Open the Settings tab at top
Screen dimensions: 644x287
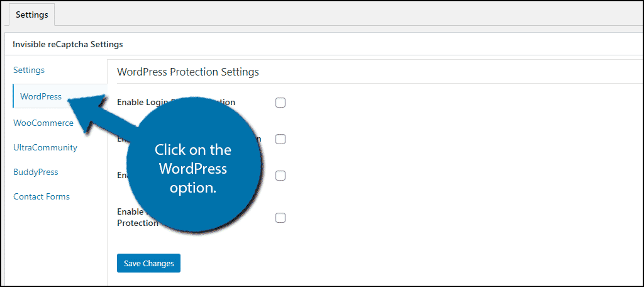[31, 15]
